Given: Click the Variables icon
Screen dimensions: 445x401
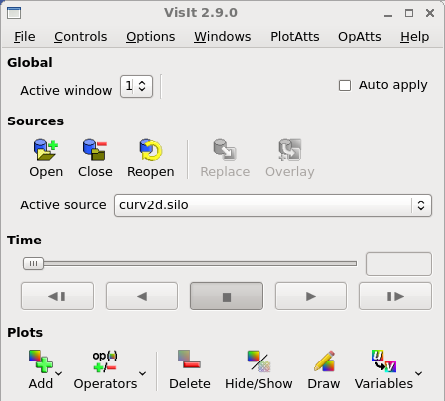Looking at the screenshot, I should point(384,361).
